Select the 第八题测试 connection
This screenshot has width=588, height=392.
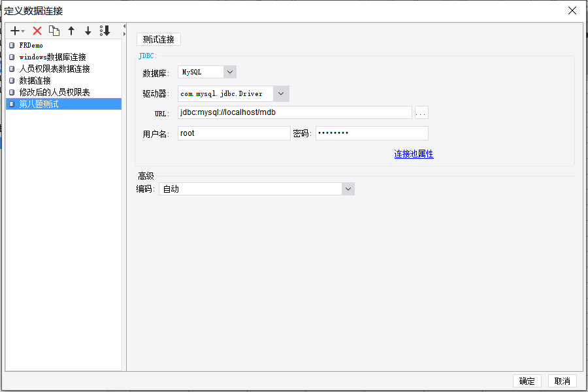click(64, 104)
